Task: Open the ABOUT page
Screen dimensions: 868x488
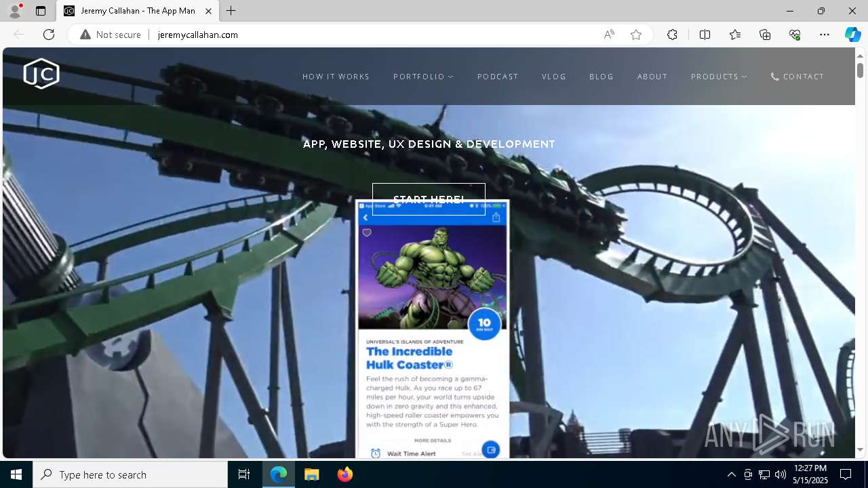Action: coord(652,77)
